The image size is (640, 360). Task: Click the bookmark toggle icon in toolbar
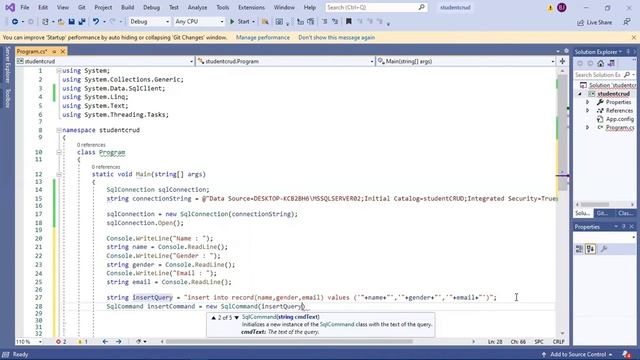[x=349, y=22]
